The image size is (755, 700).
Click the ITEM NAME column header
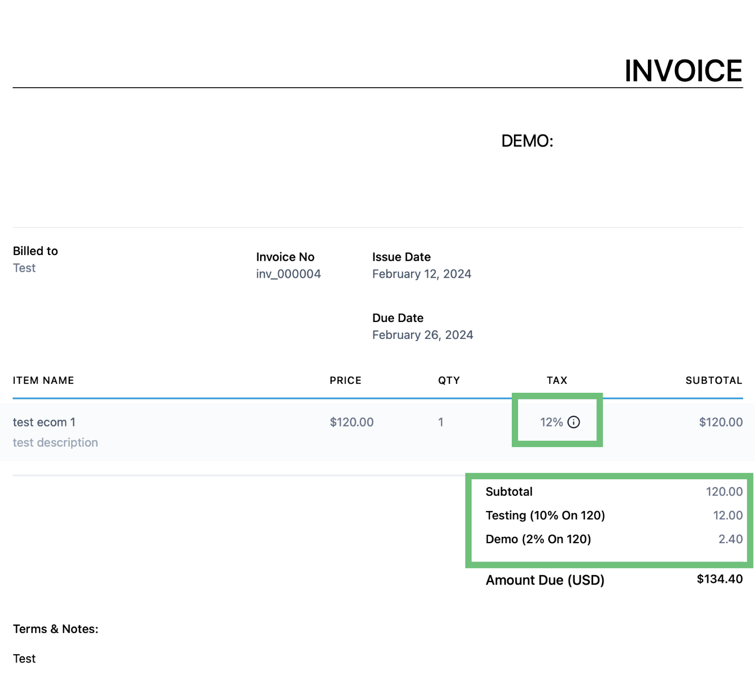(43, 381)
